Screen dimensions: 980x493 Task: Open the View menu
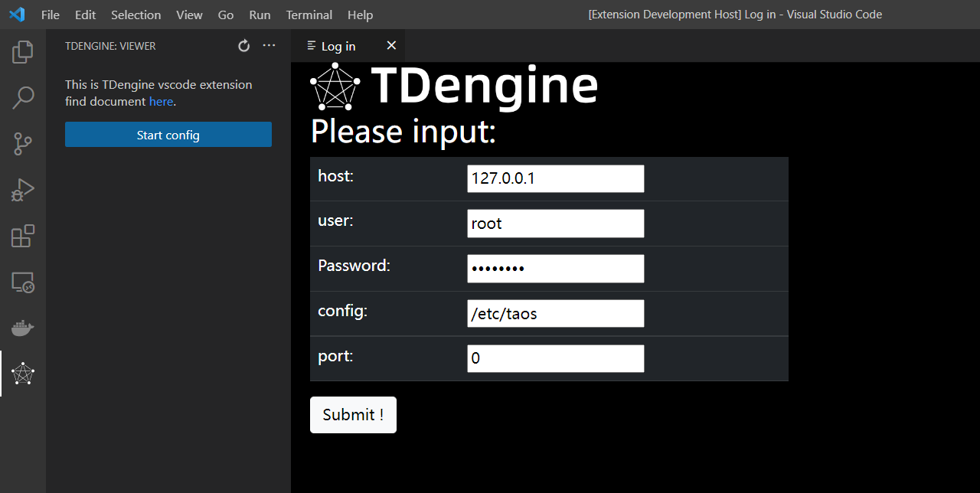pyautogui.click(x=190, y=15)
